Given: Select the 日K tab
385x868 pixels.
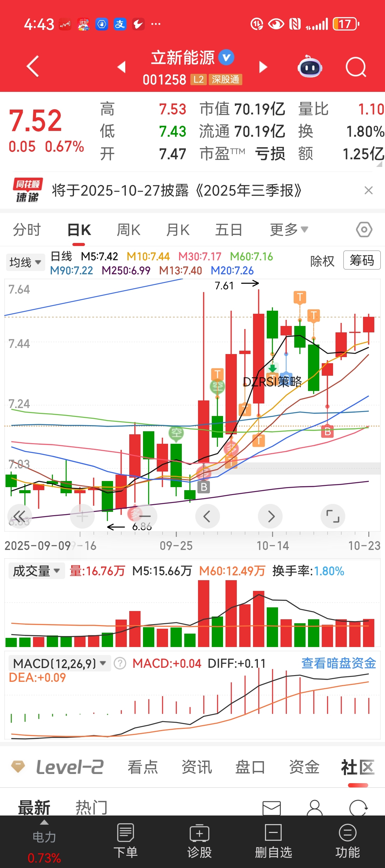Looking at the screenshot, I should pos(79,230).
